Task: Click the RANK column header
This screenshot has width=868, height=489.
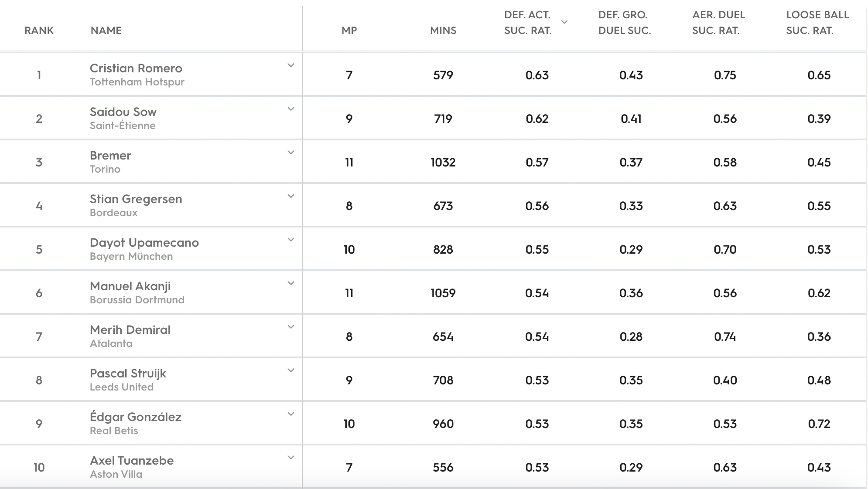Action: coord(39,31)
